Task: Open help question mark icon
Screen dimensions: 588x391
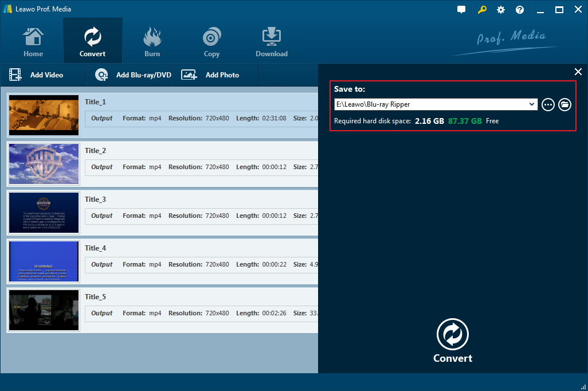Action: [x=520, y=10]
